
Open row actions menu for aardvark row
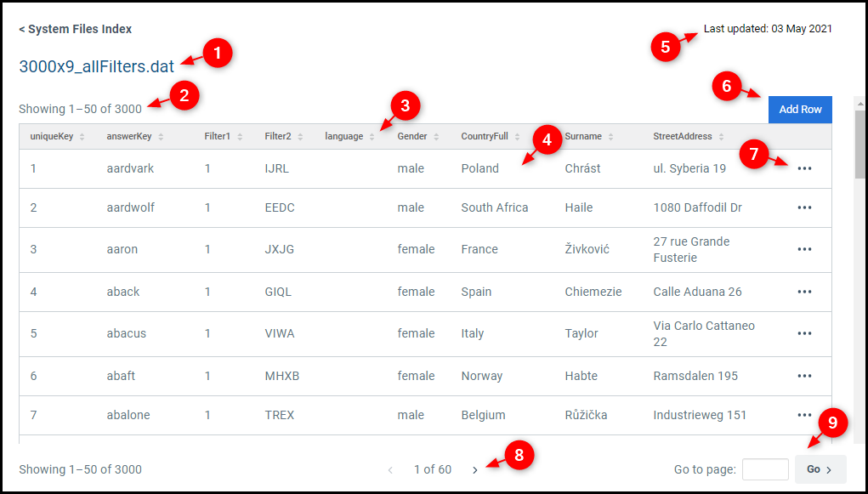[x=804, y=168]
